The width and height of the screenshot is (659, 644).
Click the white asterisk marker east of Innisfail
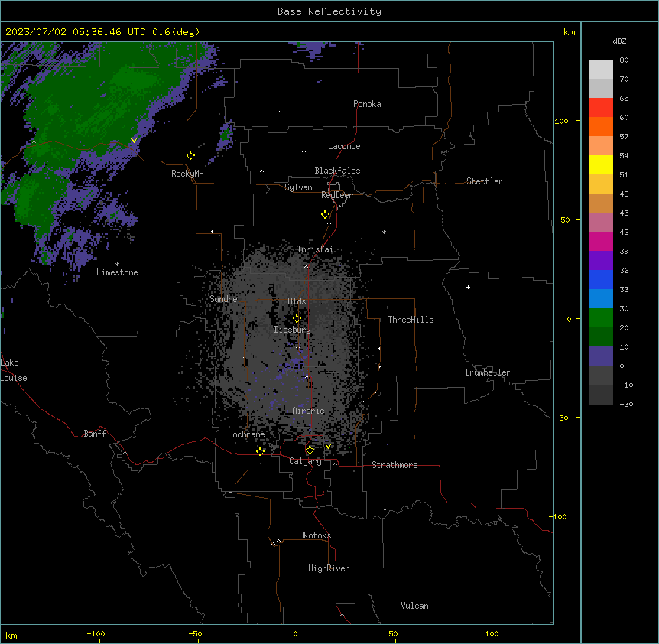[384, 232]
